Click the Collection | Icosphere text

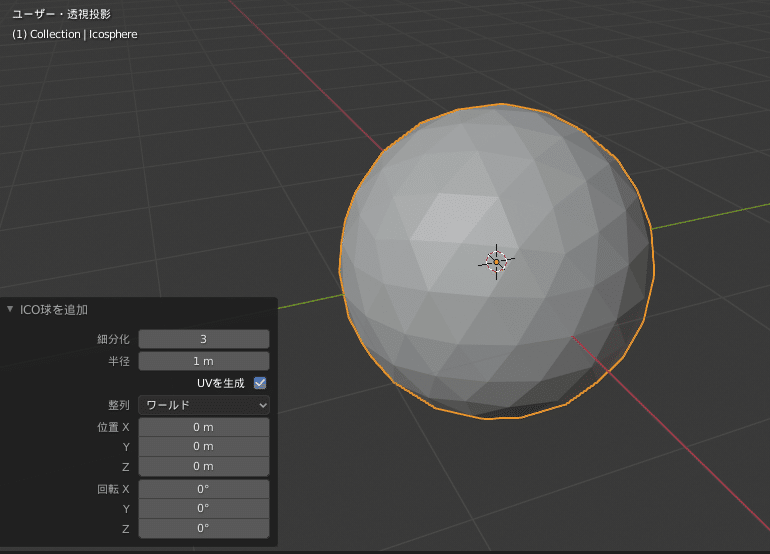point(74,34)
